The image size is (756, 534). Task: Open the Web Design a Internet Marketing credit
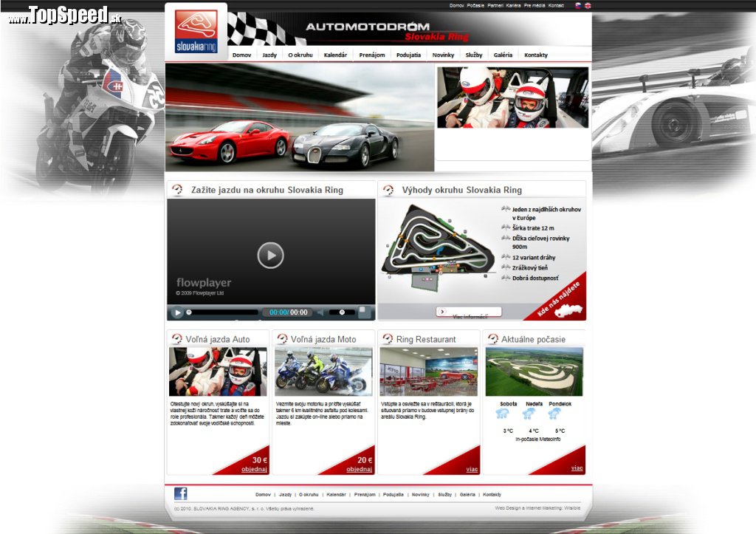pyautogui.click(x=537, y=508)
